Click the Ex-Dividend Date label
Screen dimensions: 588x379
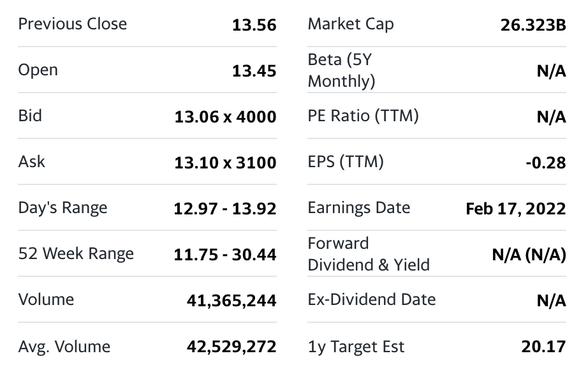click(371, 300)
